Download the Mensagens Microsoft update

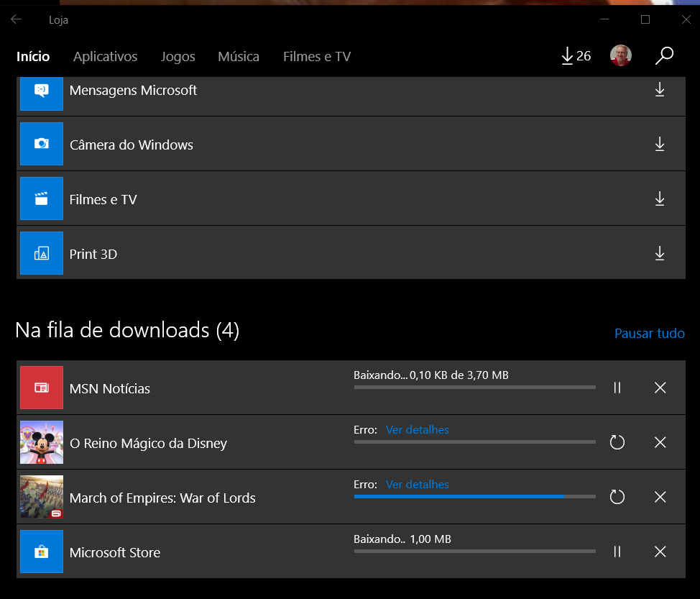(x=659, y=90)
